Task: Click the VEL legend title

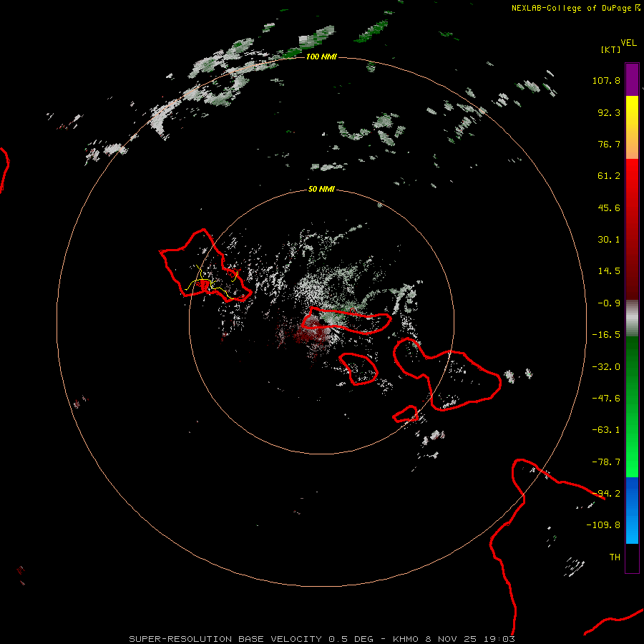Action: point(628,43)
